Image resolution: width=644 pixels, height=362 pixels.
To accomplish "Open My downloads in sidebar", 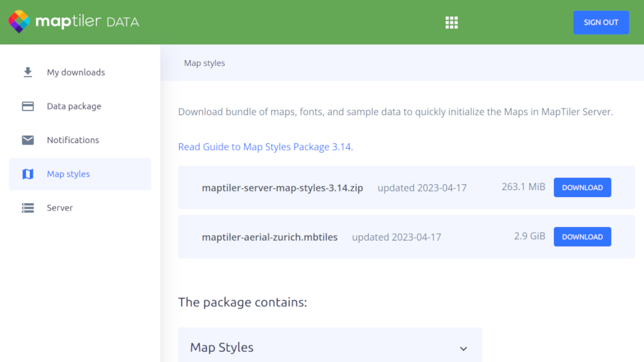I will (x=76, y=72).
